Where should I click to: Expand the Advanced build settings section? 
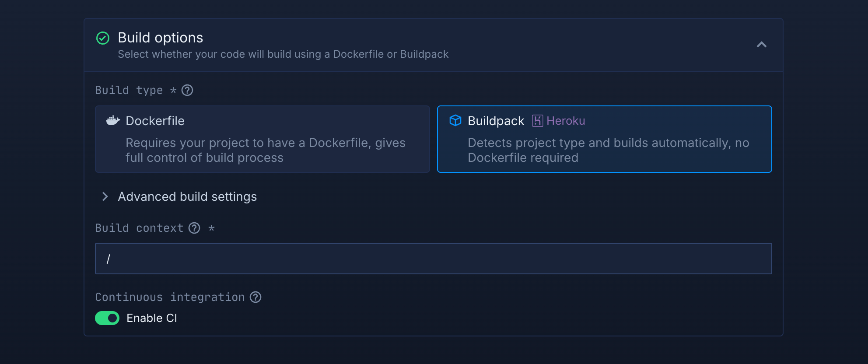click(187, 196)
